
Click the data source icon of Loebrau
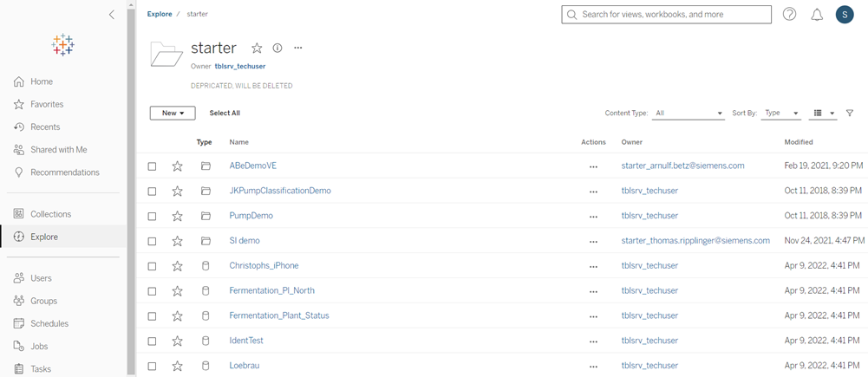tap(206, 366)
